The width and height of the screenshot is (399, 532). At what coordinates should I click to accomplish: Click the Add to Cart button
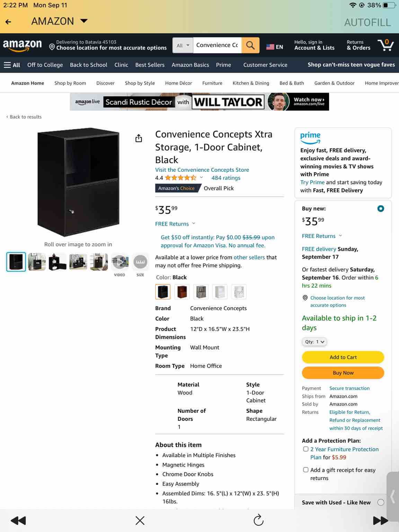(x=343, y=357)
